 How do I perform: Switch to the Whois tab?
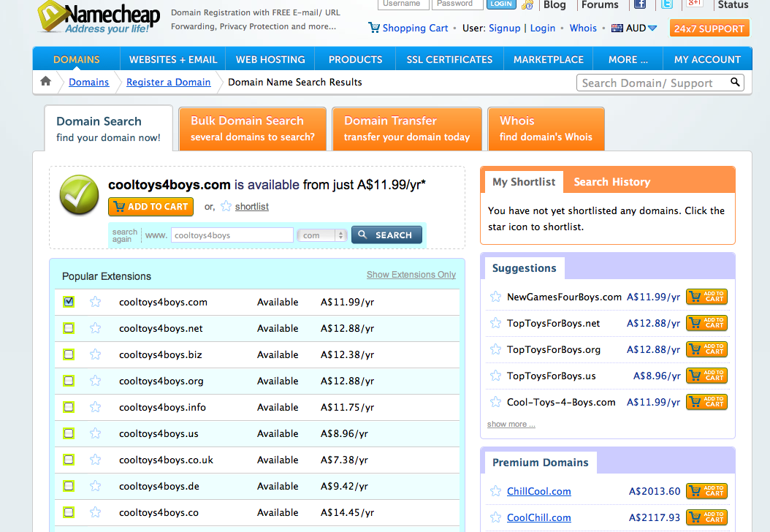[546, 129]
